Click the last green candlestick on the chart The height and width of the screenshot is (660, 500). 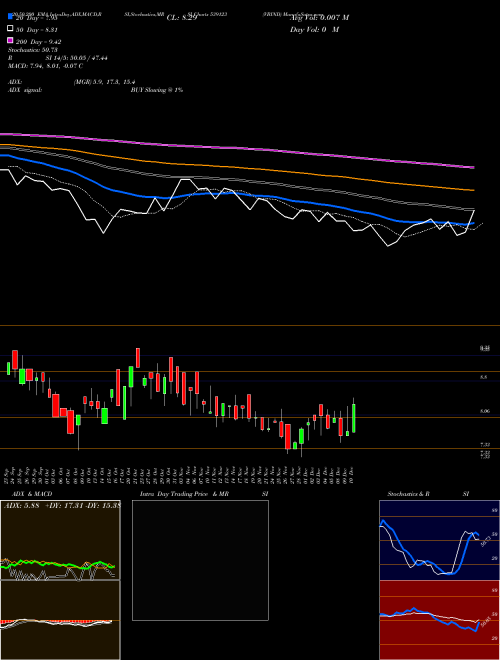(354, 418)
